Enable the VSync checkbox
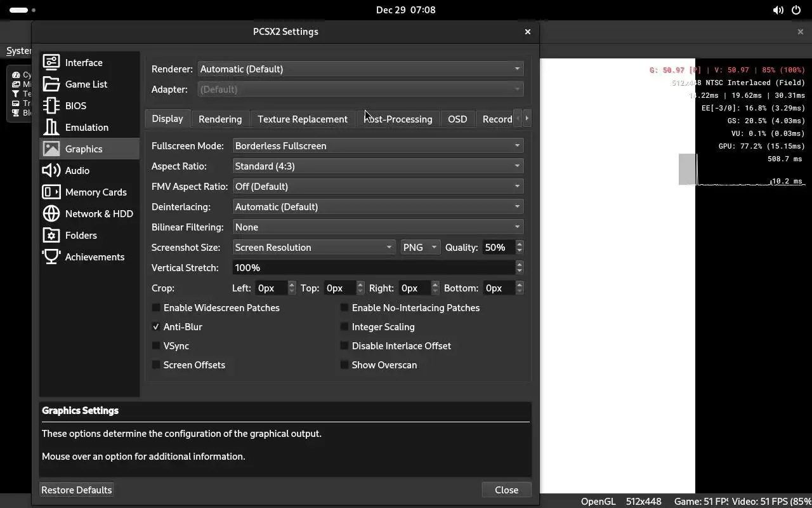Image resolution: width=812 pixels, height=508 pixels. pos(156,345)
